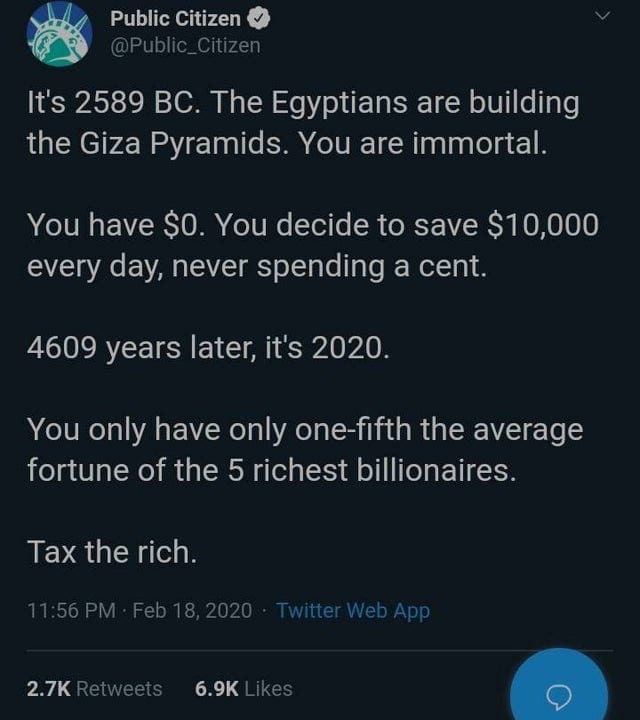View the 6.9K Likes list
Image resolution: width=640 pixels, height=720 pixels.
[244, 688]
